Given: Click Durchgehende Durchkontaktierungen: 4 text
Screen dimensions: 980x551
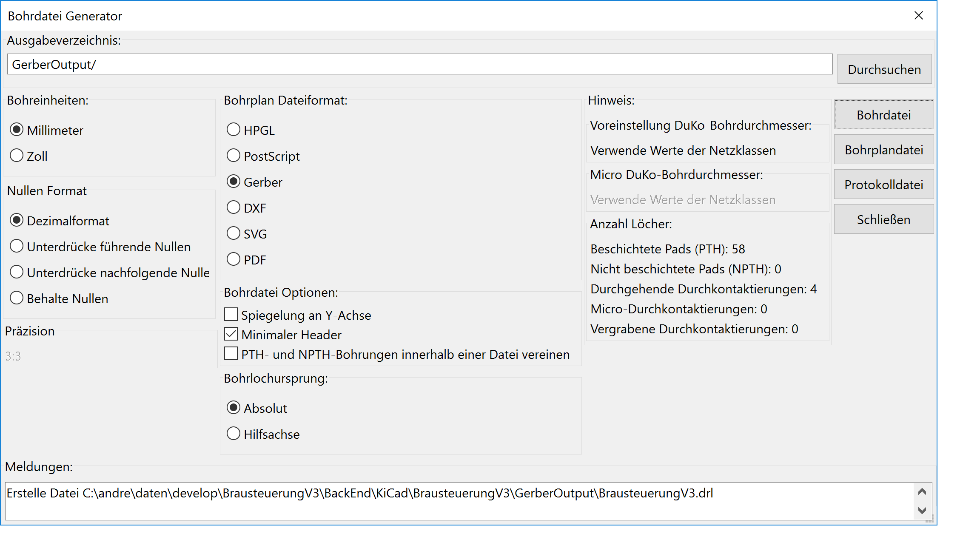Looking at the screenshot, I should coord(704,289).
